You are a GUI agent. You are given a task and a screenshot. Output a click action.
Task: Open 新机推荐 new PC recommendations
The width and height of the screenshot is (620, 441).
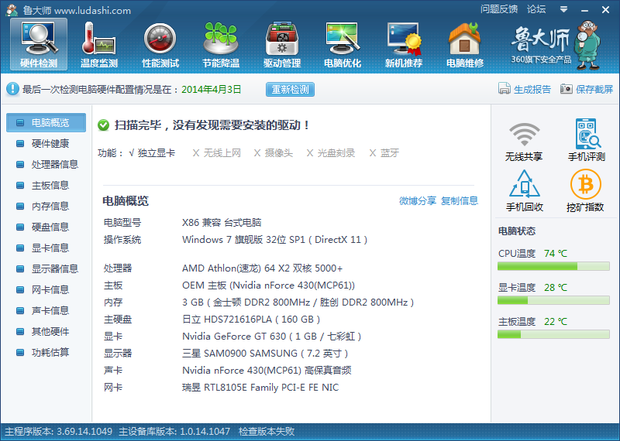pos(403,46)
